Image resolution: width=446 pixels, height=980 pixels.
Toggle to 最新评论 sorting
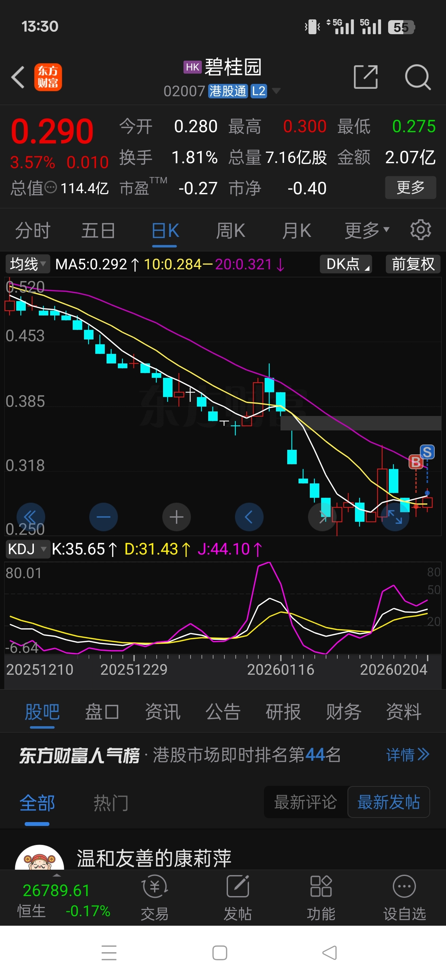(306, 802)
